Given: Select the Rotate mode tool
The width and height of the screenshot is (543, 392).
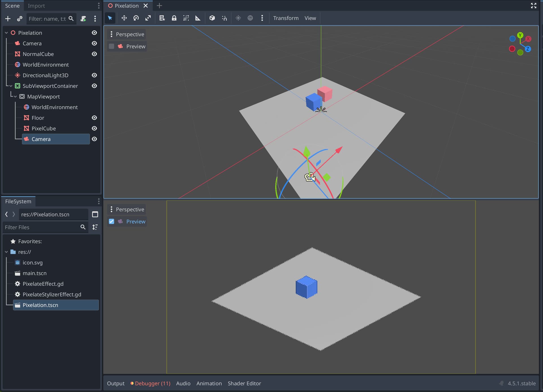Looking at the screenshot, I should (136, 18).
